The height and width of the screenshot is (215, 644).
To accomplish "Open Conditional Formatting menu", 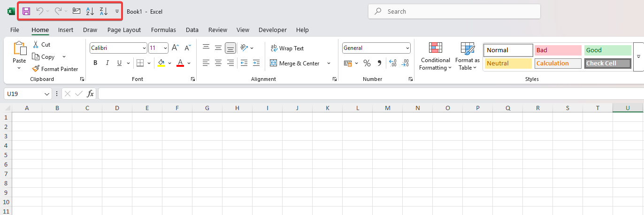I will 436,56.
